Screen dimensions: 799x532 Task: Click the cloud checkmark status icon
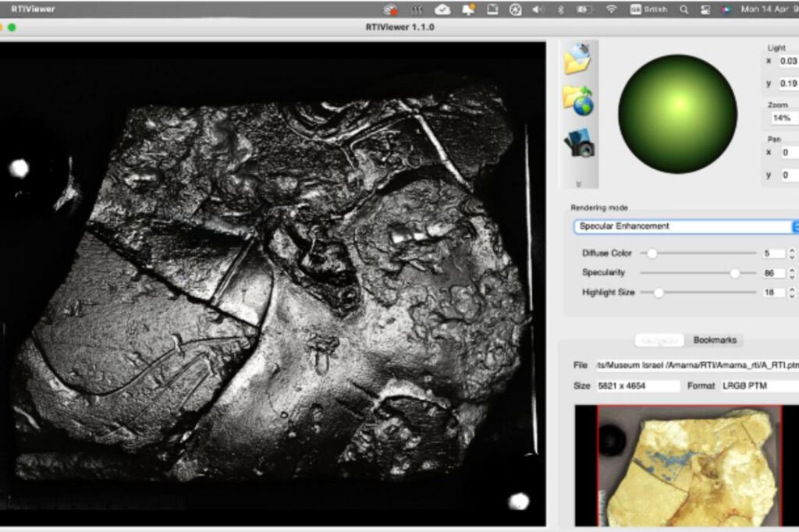(x=442, y=9)
